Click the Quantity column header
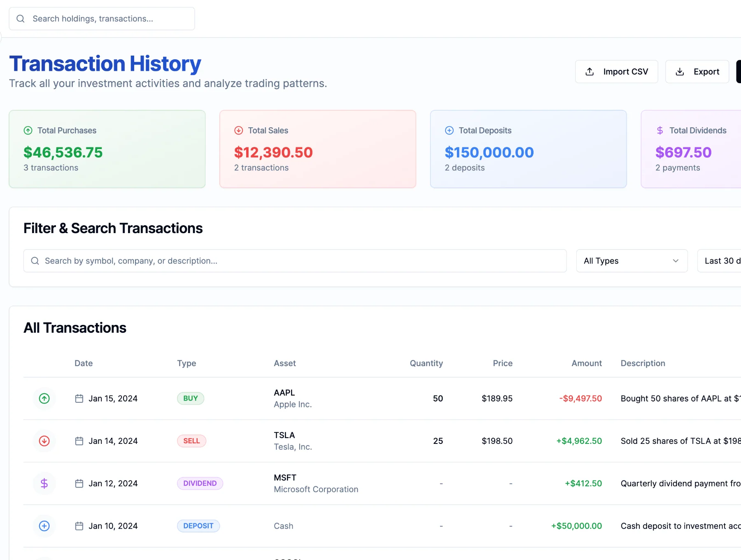Viewport: 741px width, 560px height. [x=426, y=363]
